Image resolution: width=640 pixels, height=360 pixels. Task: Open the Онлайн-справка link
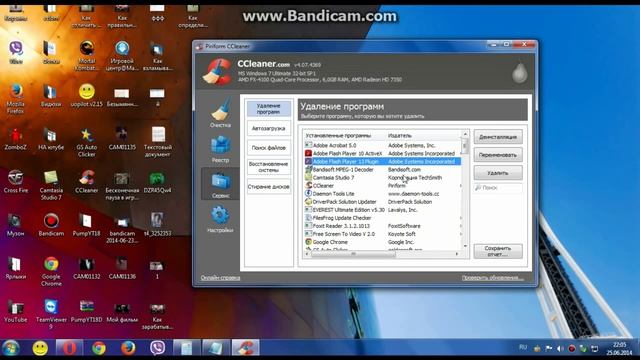click(x=220, y=278)
